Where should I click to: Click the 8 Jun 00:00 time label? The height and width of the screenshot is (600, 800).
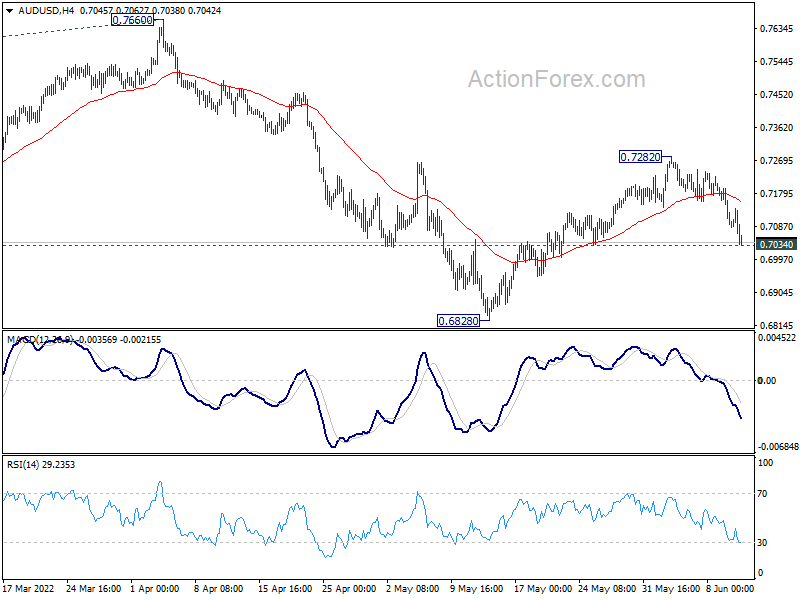click(x=730, y=589)
